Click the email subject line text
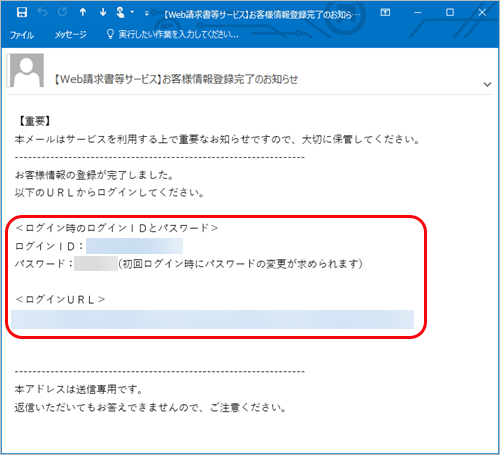This screenshot has width=500, height=455. pos(176,80)
